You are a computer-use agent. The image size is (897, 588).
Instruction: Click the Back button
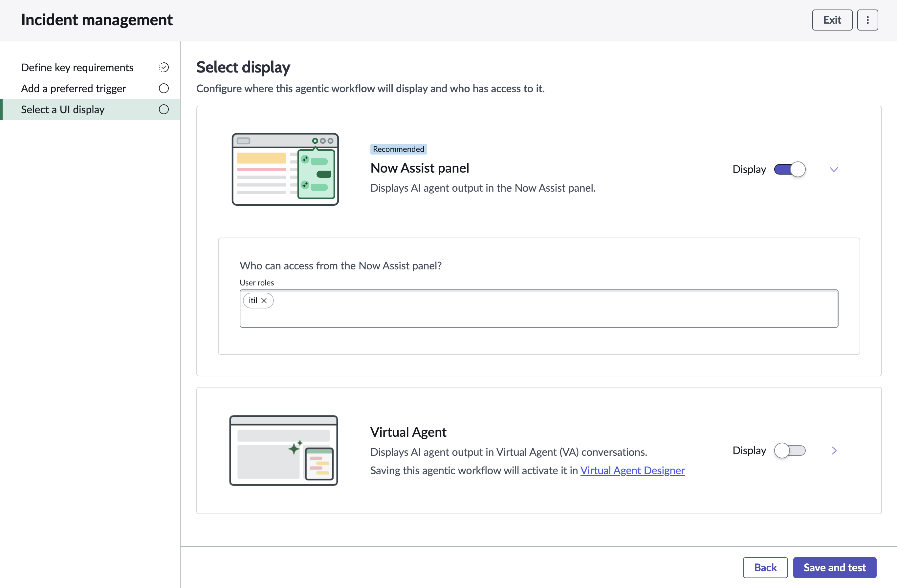point(765,567)
